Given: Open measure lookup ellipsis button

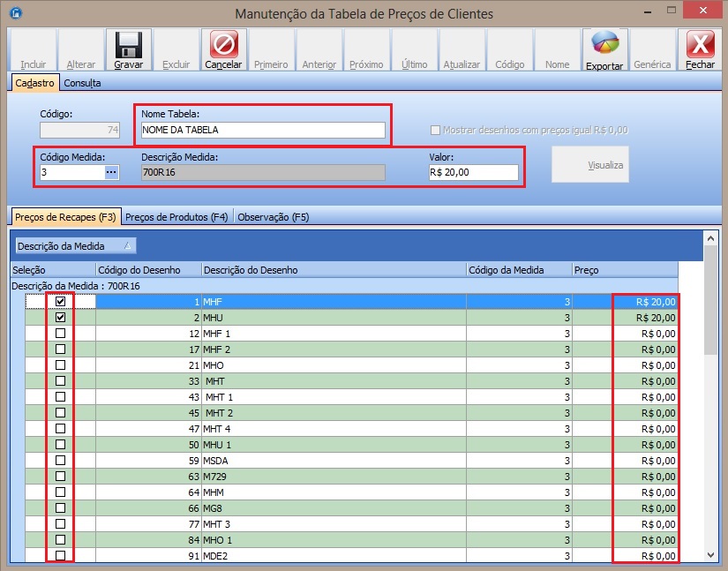Looking at the screenshot, I should [x=111, y=172].
